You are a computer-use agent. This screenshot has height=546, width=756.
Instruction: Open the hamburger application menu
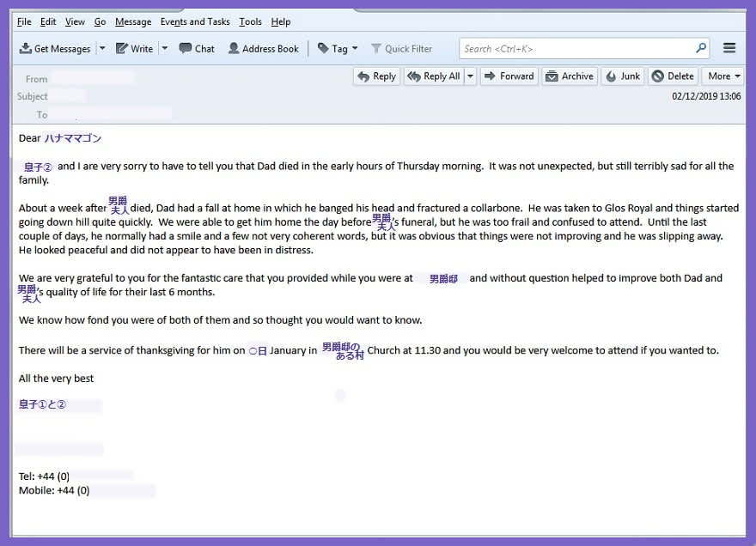(729, 48)
